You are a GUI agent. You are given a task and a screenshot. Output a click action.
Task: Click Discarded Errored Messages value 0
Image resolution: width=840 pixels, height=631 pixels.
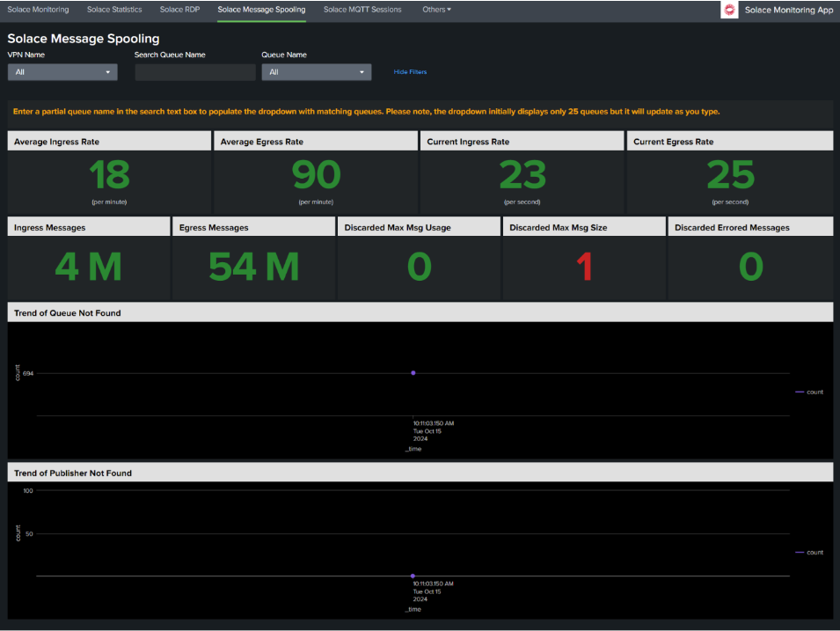click(750, 267)
